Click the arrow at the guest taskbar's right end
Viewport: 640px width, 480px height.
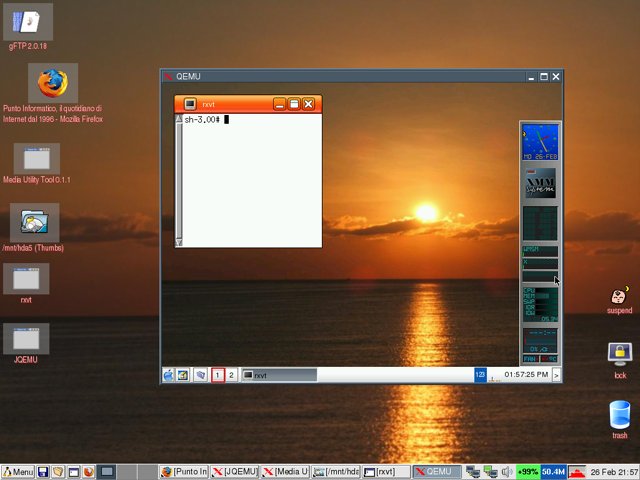coord(556,375)
